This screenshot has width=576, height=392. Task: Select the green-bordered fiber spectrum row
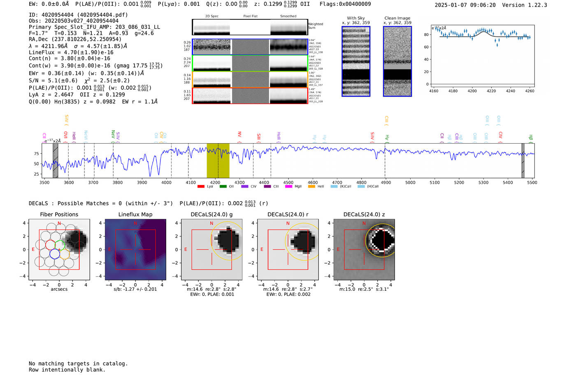coord(250,63)
